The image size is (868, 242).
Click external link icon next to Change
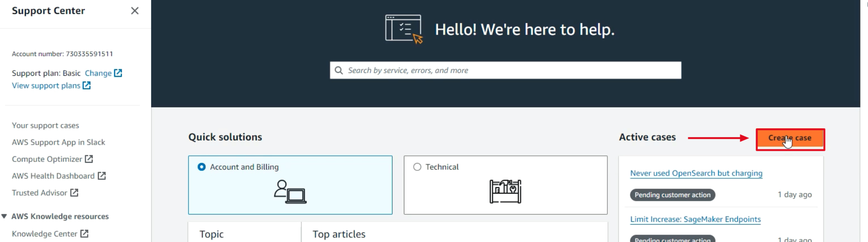[118, 73]
